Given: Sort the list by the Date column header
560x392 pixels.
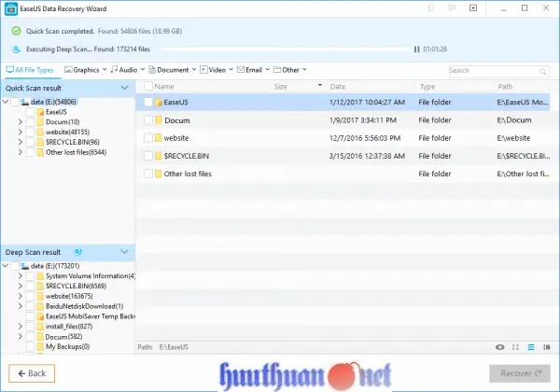Looking at the screenshot, I should 338,87.
